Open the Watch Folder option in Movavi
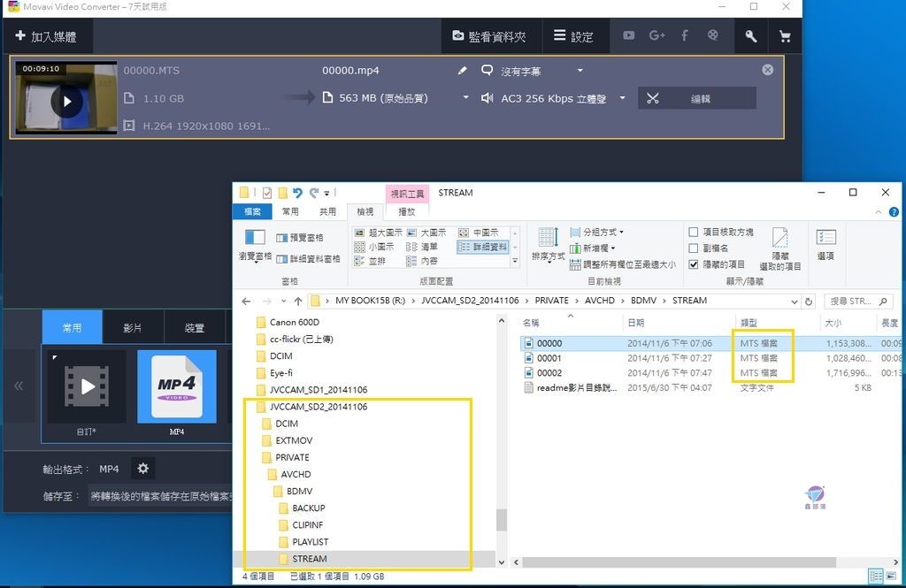 [488, 36]
